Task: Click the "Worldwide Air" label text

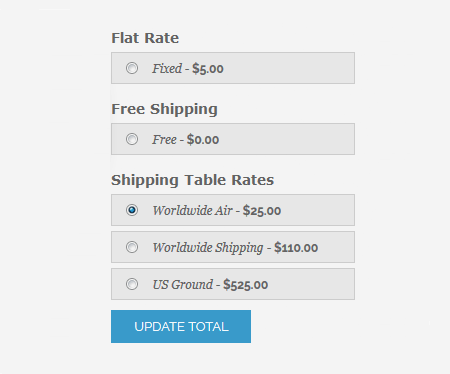Action: pyautogui.click(x=193, y=211)
